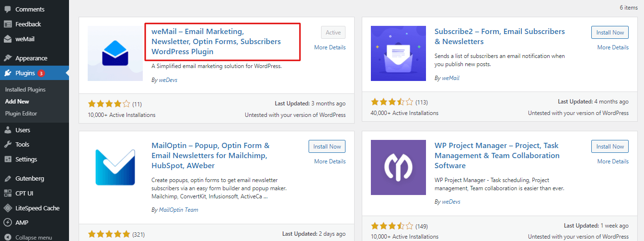Viewport: 644px width, 241px height.
Task: Click the MailOptin plugin logo thumbnail
Action: [115, 167]
